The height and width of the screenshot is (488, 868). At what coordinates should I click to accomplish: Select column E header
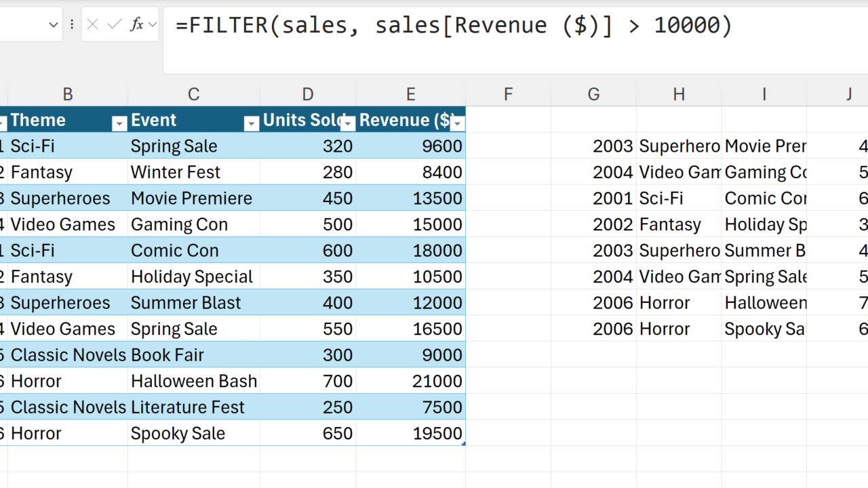(x=410, y=94)
